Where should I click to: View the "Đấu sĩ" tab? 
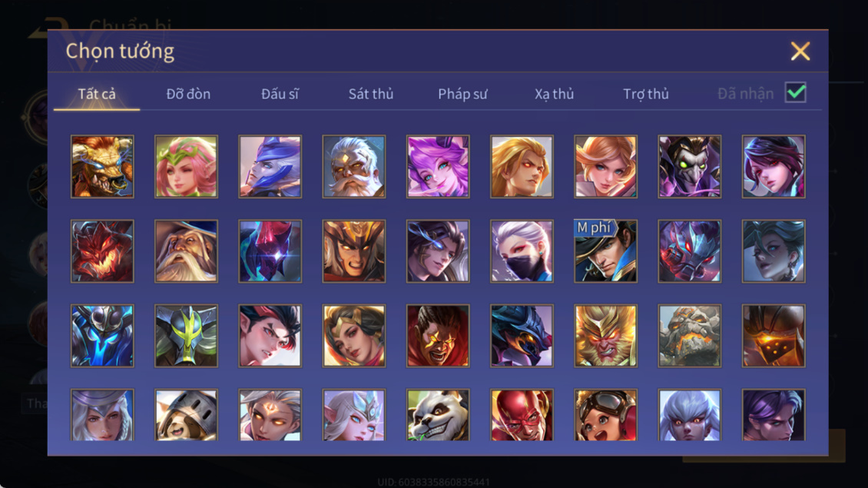(x=280, y=95)
